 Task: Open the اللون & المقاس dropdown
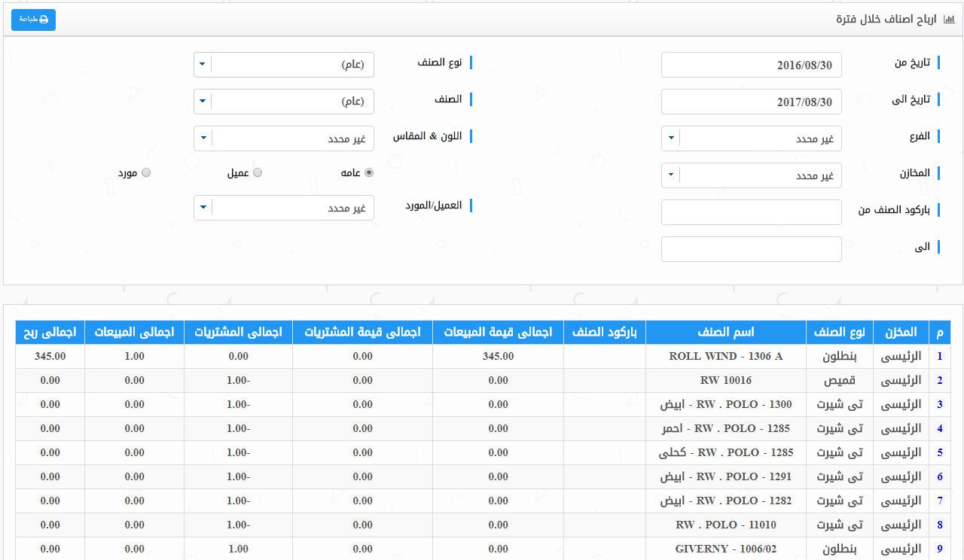[284, 138]
